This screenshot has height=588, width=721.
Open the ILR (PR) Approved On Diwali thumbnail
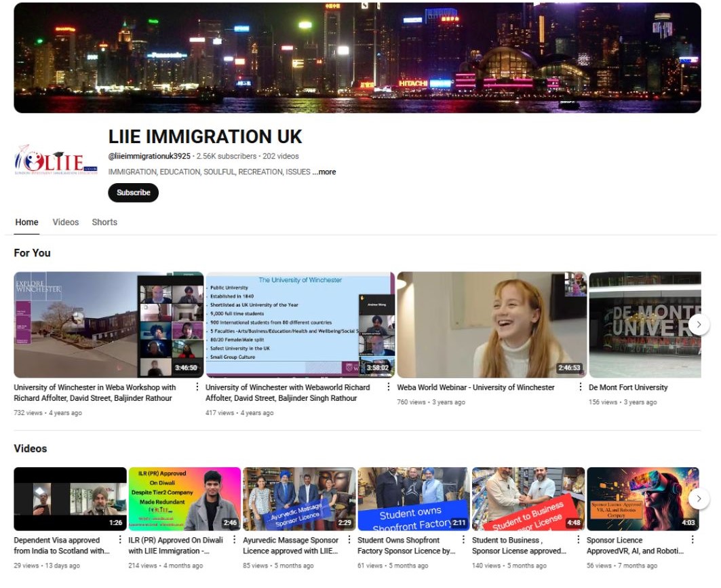pos(184,498)
